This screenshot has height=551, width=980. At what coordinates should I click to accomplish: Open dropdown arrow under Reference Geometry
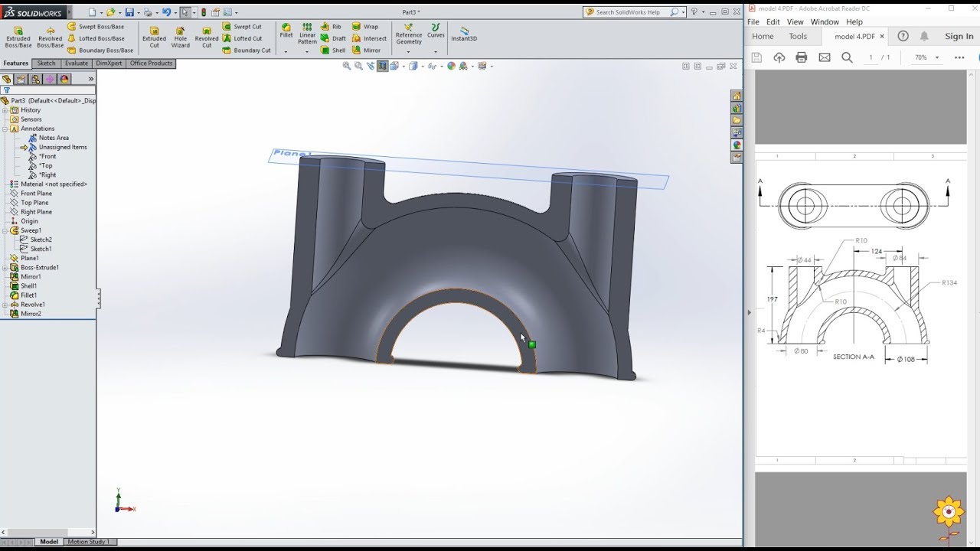[409, 52]
